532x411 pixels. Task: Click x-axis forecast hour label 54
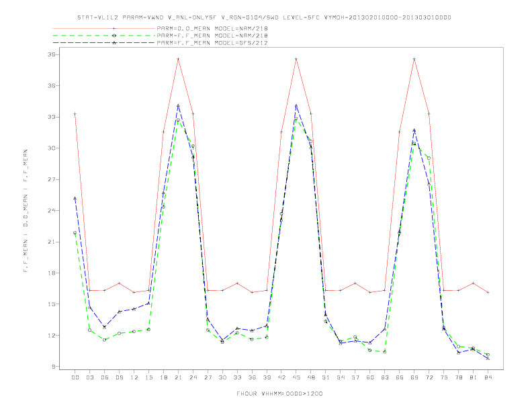point(341,377)
